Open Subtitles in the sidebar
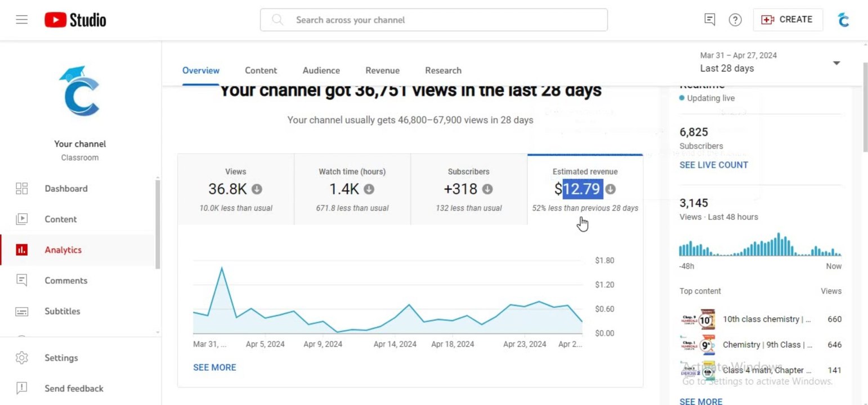The image size is (868, 405). [x=62, y=311]
